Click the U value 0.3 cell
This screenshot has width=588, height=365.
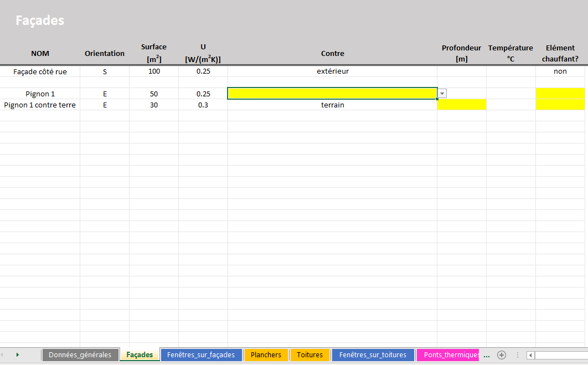203,105
